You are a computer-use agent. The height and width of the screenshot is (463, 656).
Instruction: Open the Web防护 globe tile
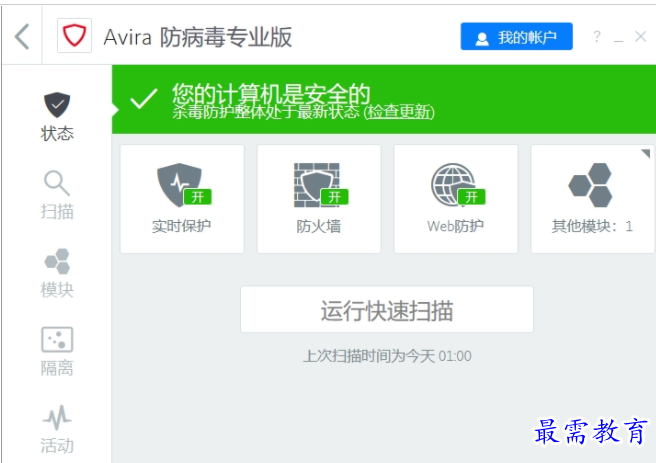point(456,199)
